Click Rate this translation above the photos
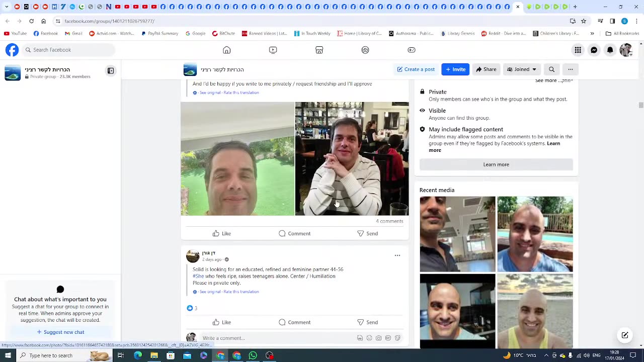Screen dimensions: 644x362 pos(241,93)
